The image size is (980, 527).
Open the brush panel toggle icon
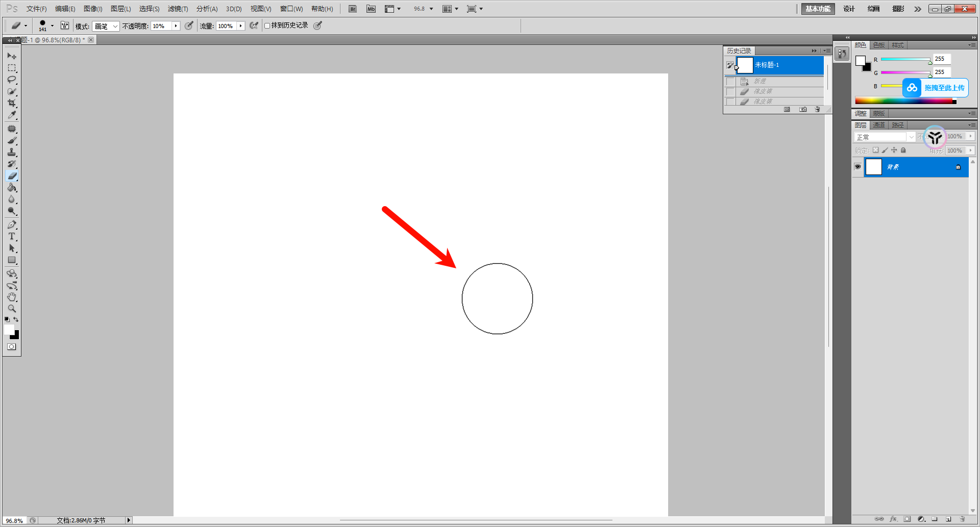65,26
